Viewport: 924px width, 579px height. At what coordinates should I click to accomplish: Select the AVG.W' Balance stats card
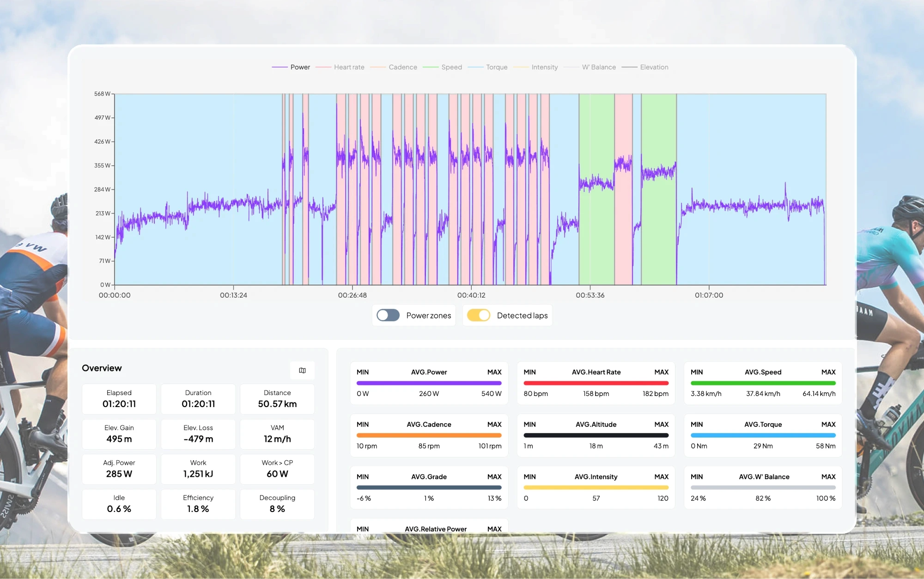[x=763, y=487]
